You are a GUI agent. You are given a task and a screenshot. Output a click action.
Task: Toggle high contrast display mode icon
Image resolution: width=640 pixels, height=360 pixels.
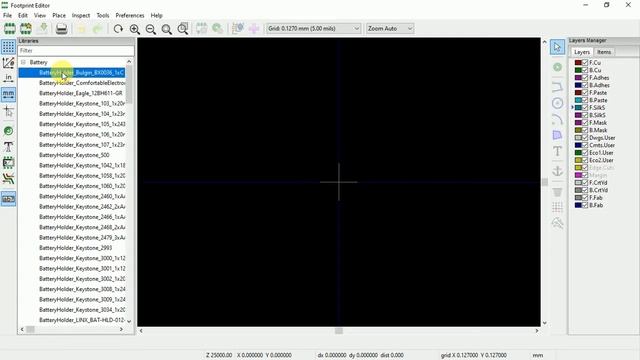[8, 178]
